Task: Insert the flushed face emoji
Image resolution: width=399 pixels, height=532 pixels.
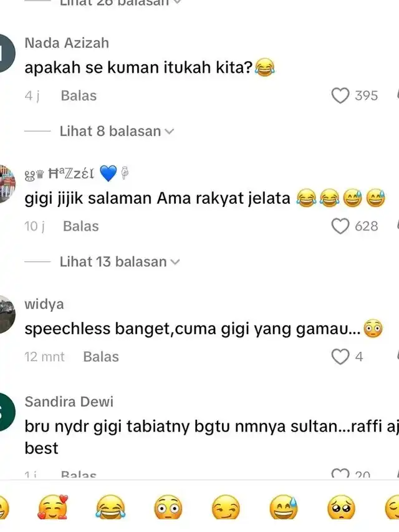Action: [168, 508]
